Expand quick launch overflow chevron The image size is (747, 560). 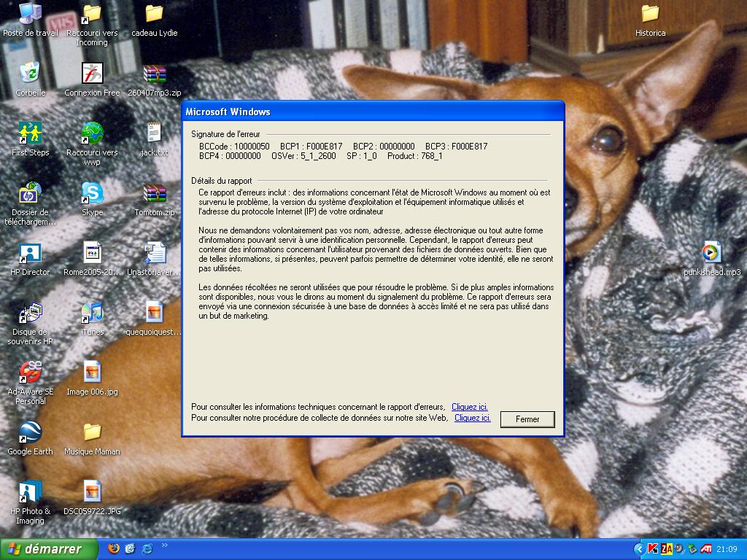(164, 545)
